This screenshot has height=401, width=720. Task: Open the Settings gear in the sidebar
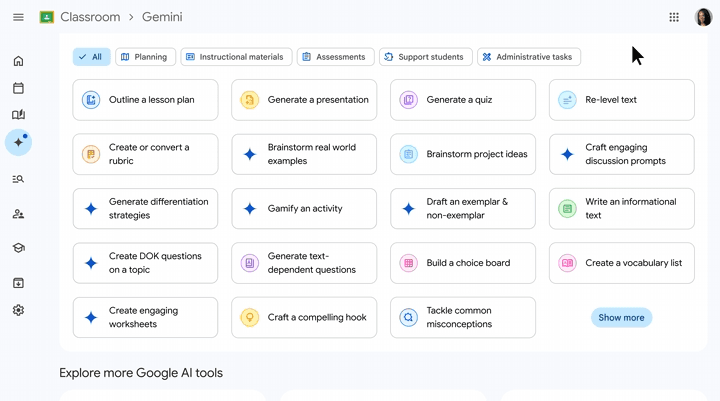tap(18, 310)
